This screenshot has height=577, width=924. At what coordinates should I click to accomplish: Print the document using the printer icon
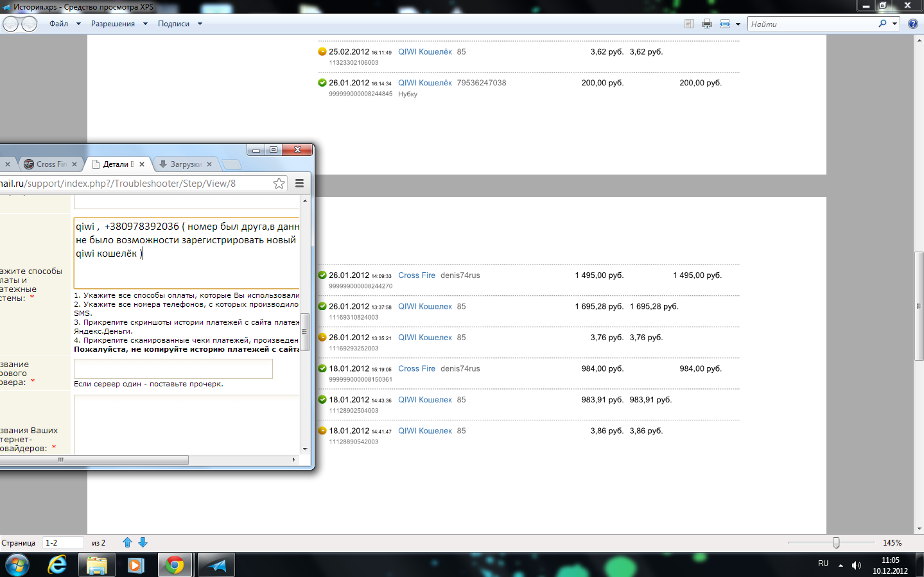[x=707, y=24]
